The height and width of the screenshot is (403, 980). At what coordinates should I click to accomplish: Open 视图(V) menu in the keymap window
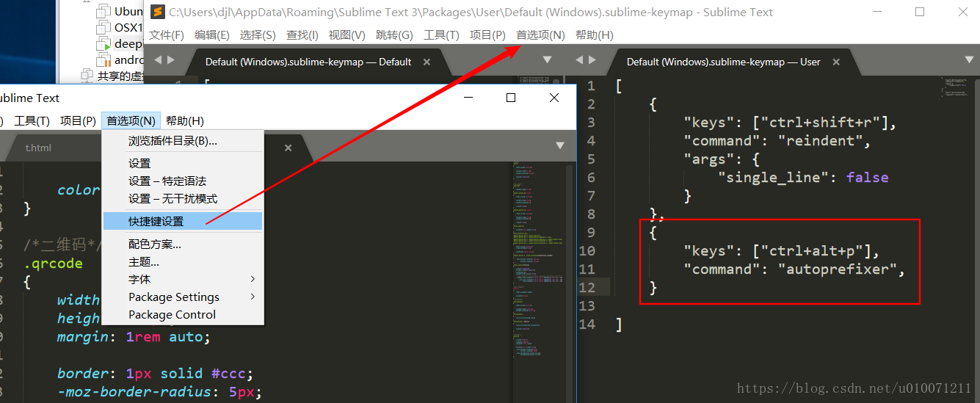coord(347,35)
